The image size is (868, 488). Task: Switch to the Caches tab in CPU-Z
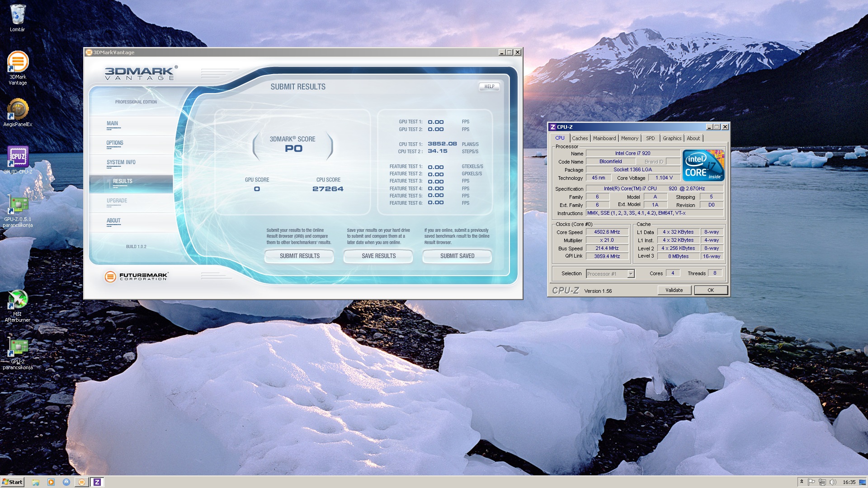[x=580, y=138]
